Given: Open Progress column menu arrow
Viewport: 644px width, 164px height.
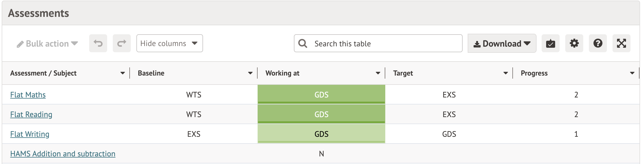Looking at the screenshot, I should point(632,73).
